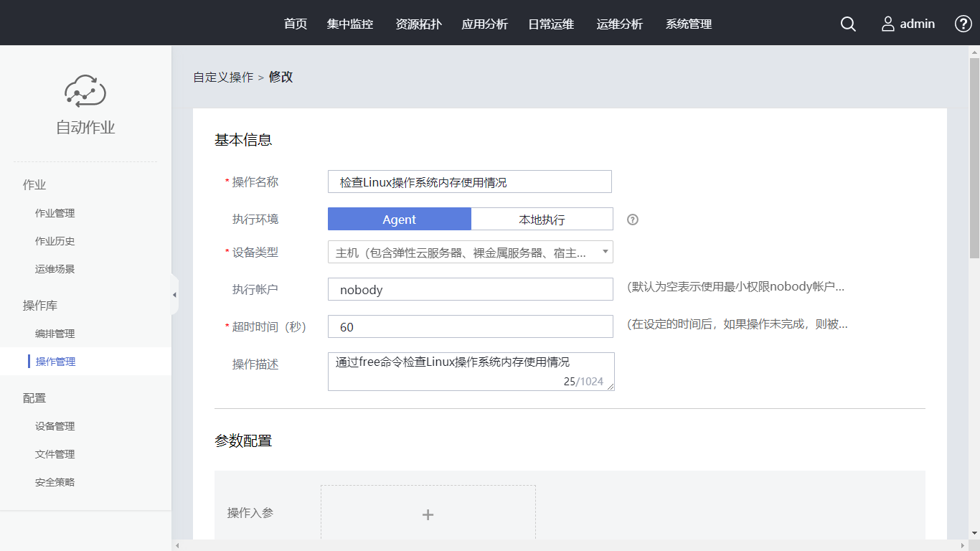The height and width of the screenshot is (551, 980).
Task: Open the help question mark icon
Action: click(963, 24)
